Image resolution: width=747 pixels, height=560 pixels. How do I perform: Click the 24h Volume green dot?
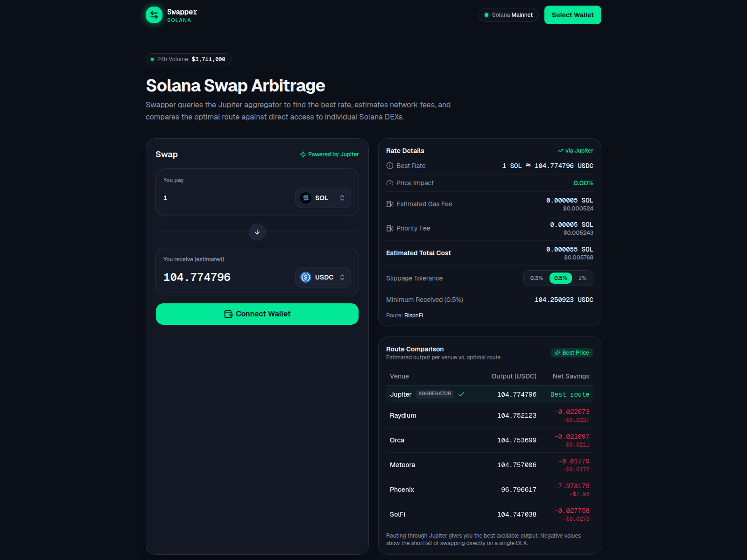pyautogui.click(x=152, y=59)
